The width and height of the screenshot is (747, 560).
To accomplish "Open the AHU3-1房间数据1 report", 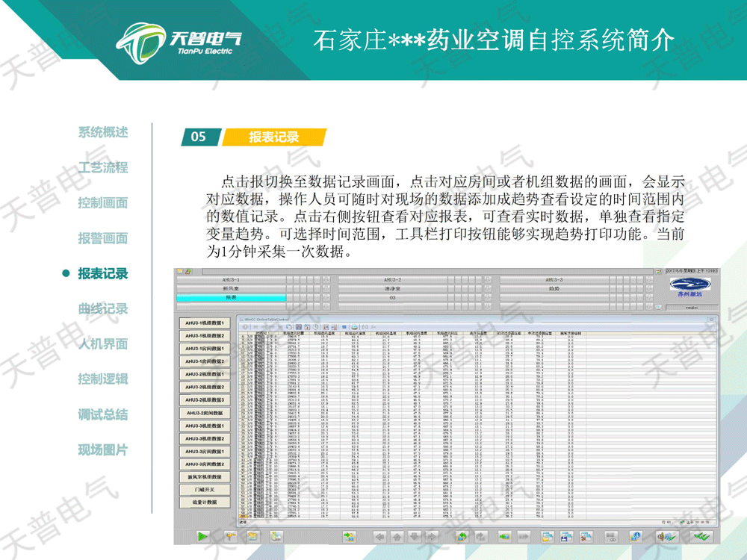I will tap(205, 349).
